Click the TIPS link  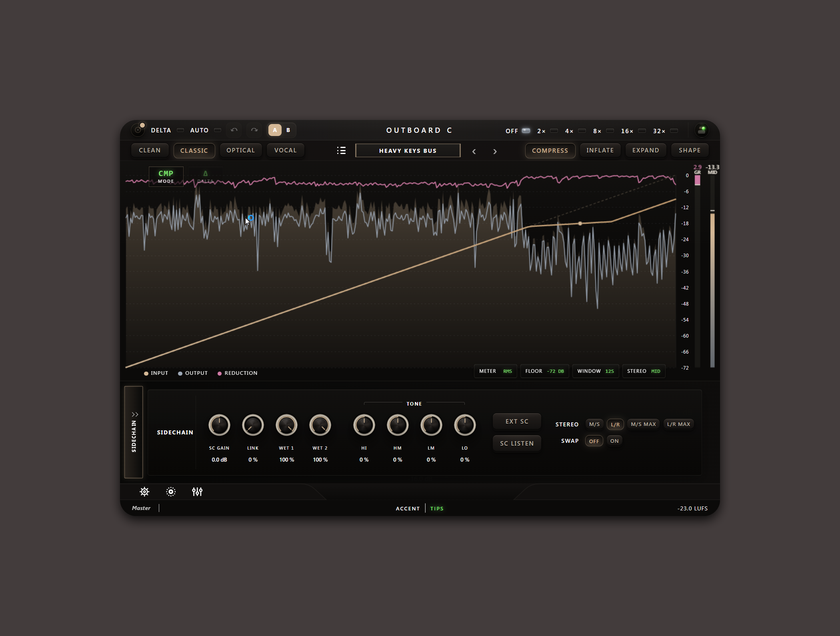pyautogui.click(x=437, y=508)
